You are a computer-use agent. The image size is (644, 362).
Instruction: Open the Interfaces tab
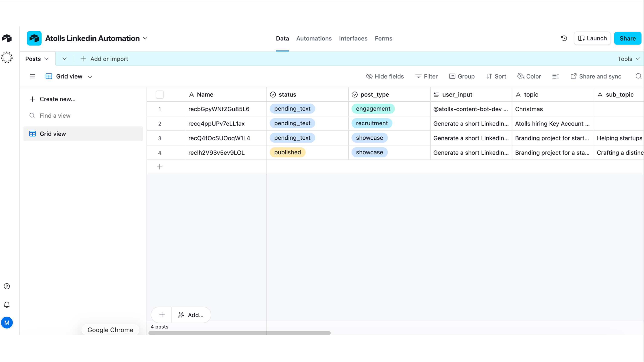point(353,39)
